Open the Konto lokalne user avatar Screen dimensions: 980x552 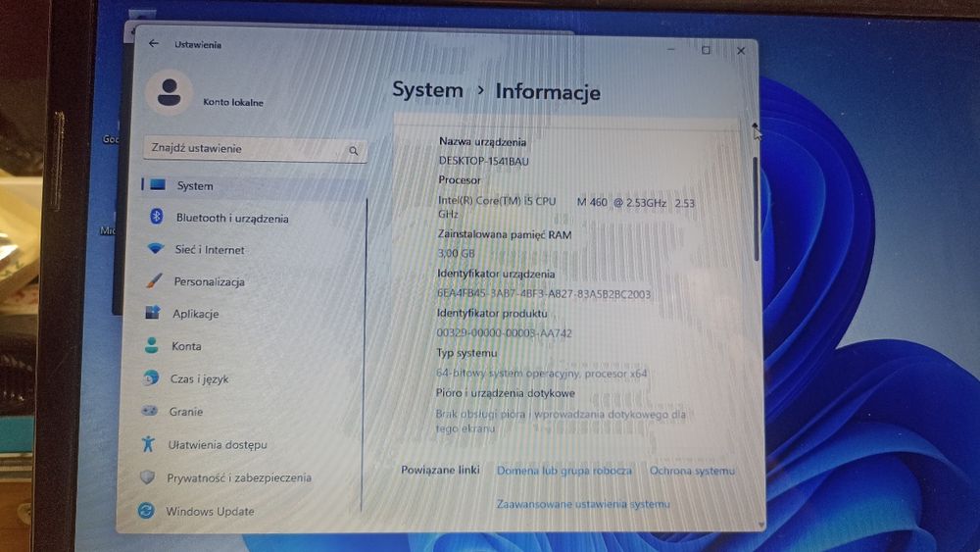[x=169, y=92]
